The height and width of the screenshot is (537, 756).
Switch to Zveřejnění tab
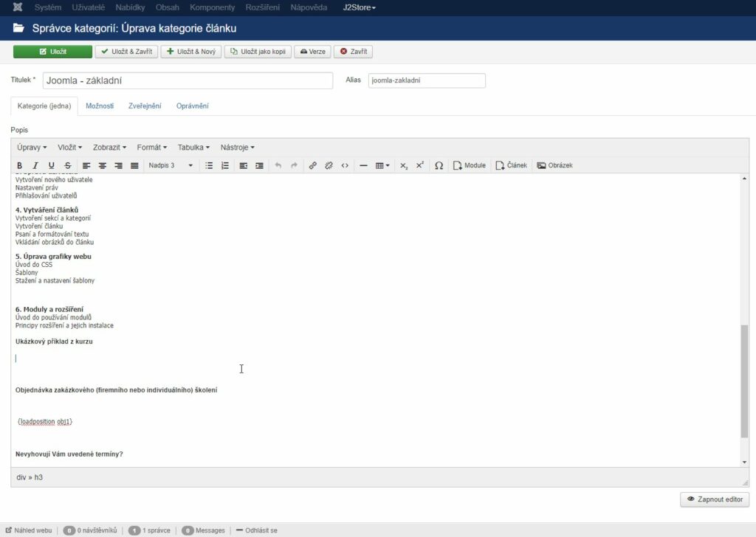pyautogui.click(x=145, y=106)
